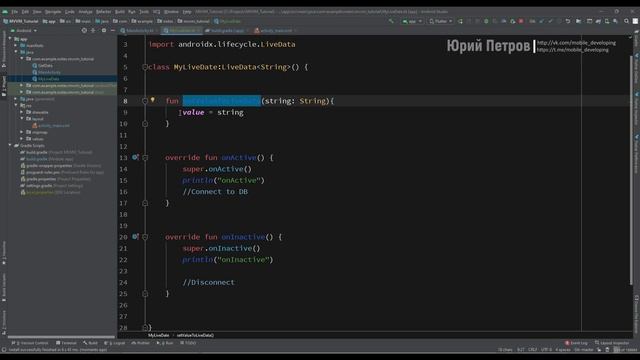Open the Profiler tool window

(140, 343)
